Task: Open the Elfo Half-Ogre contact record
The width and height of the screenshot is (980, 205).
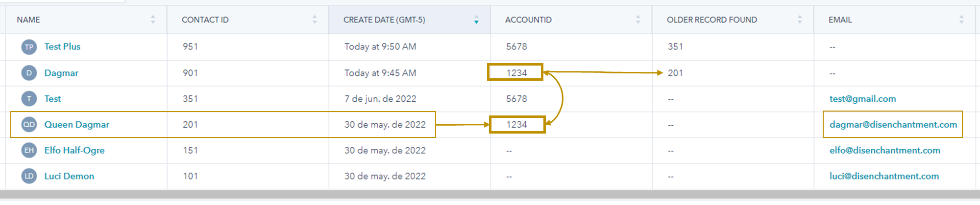Action: (x=74, y=150)
